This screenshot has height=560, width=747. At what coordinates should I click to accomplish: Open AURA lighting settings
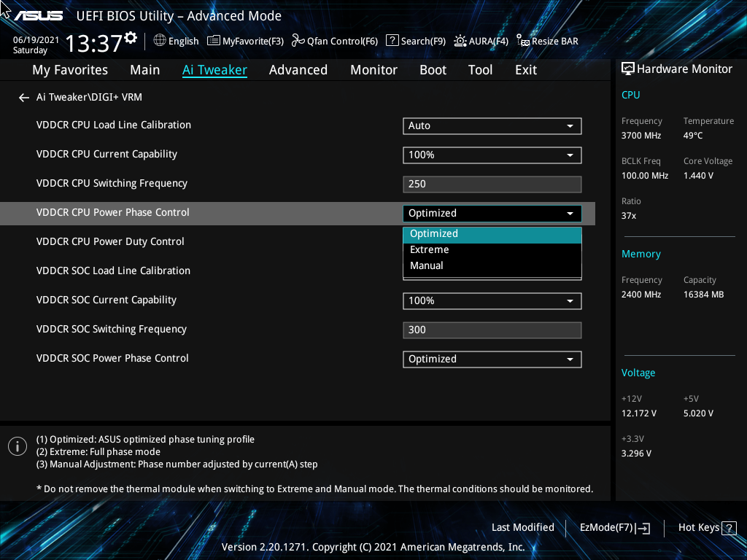pyautogui.click(x=481, y=41)
